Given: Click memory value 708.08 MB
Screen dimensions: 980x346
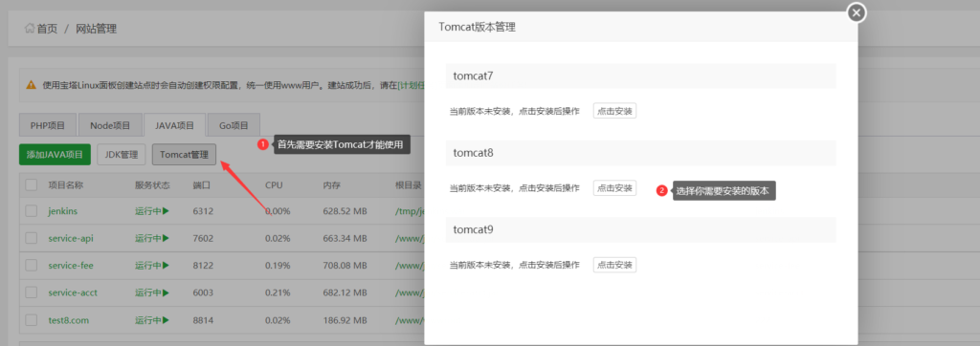Looking at the screenshot, I should 345,266.
